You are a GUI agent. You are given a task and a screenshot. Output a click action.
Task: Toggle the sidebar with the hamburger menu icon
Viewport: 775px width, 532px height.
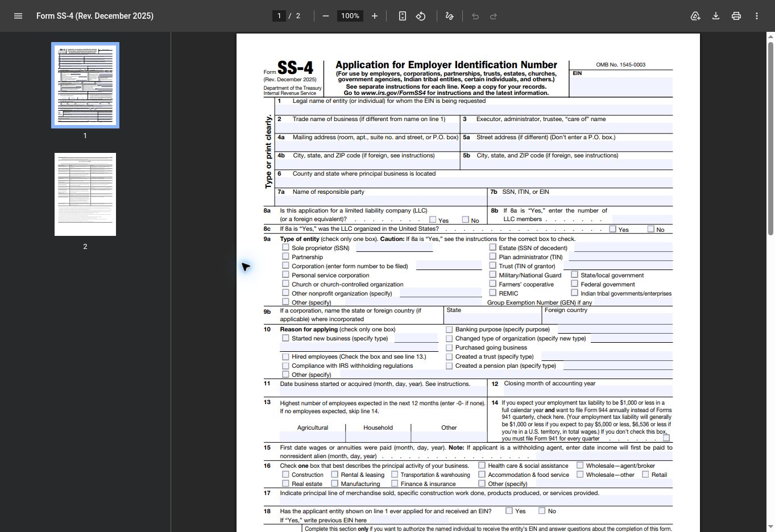click(18, 16)
